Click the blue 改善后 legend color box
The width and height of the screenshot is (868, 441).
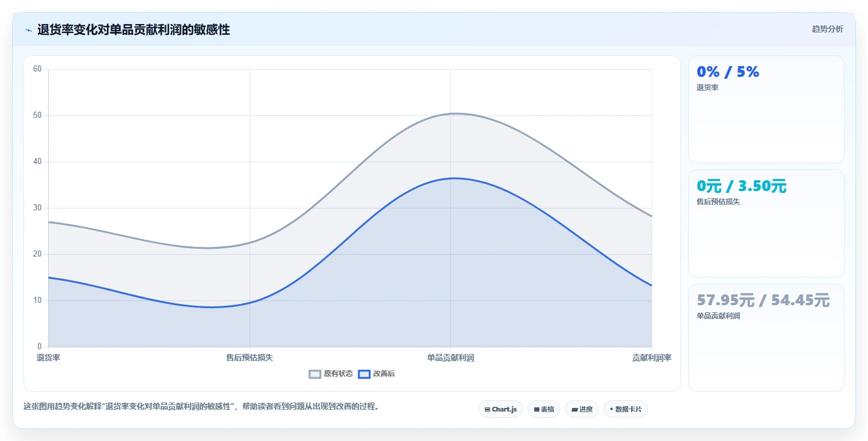(x=364, y=374)
